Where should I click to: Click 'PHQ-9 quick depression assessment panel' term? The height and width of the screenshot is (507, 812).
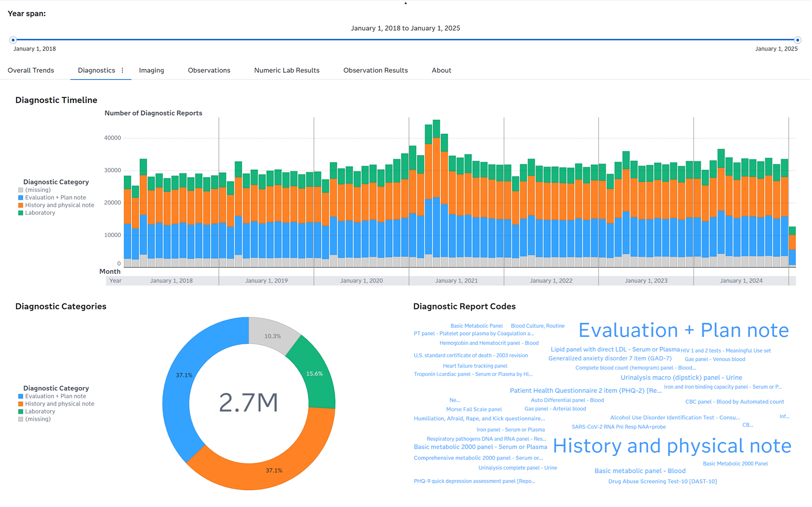(x=474, y=481)
